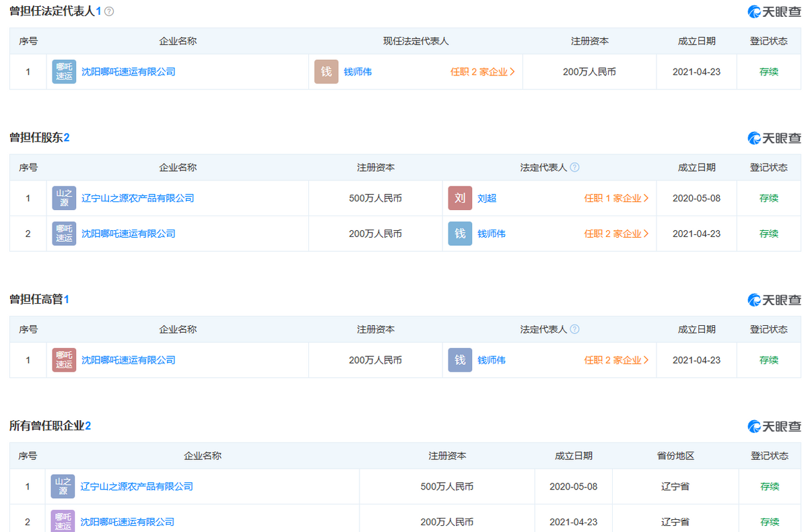The width and height of the screenshot is (808, 532).
Task: Click 省份地区 column header in 所有曾任职企业
Action: coord(675,456)
